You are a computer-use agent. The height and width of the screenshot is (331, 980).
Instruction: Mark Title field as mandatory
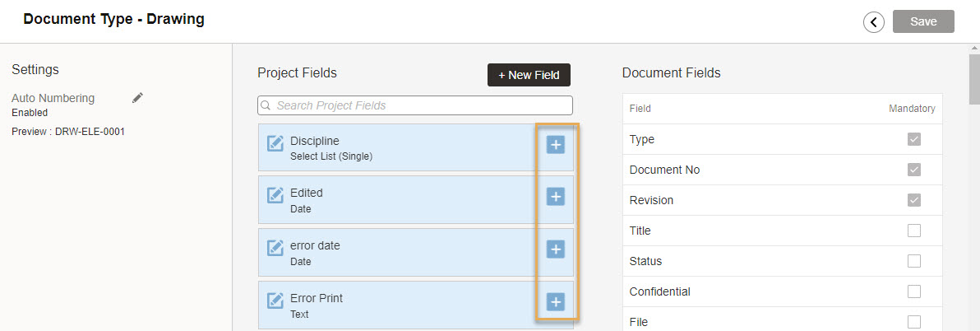(913, 231)
